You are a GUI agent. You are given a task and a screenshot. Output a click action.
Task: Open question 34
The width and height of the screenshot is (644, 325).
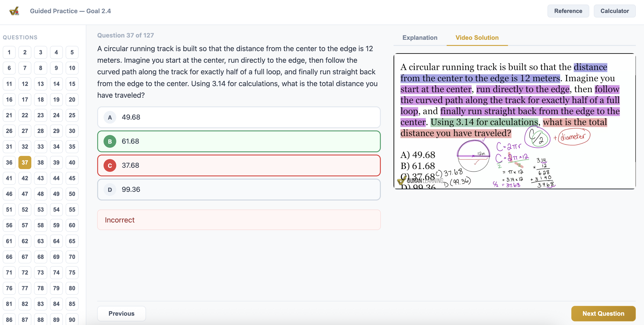[56, 147]
